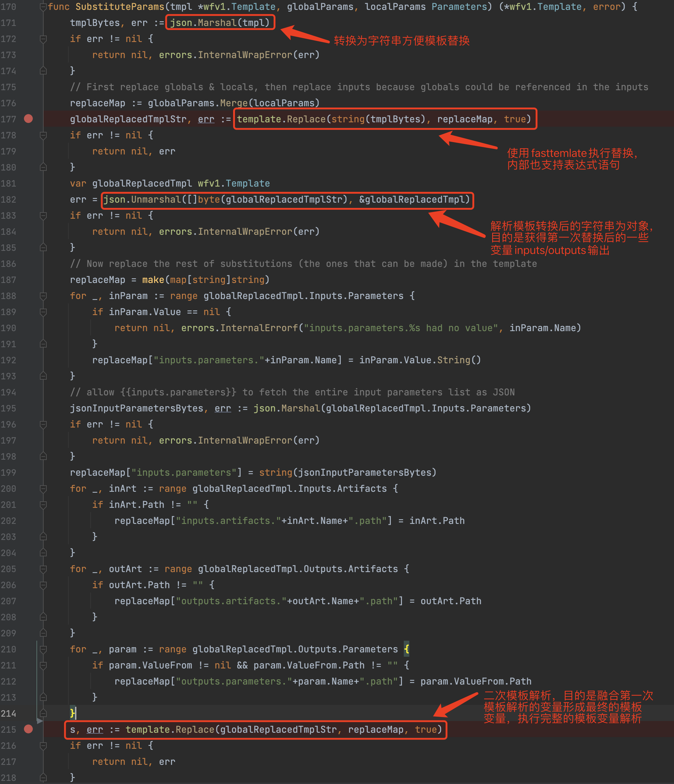Collapse the SubstituteParams function fold marker

coord(43,6)
